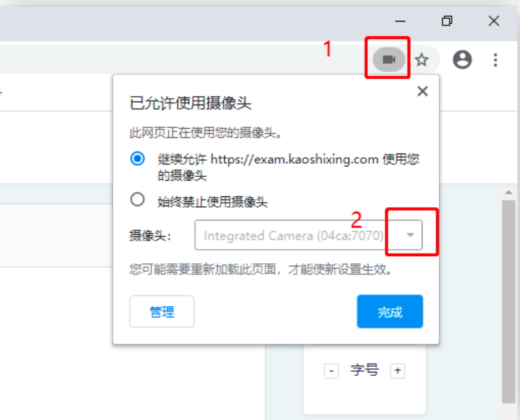Close the camera permission popup
Image resolution: width=520 pixels, height=420 pixels.
coord(422,91)
